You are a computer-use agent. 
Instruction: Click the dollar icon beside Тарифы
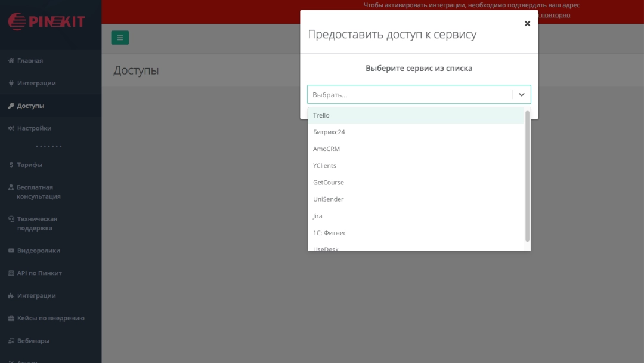click(11, 165)
